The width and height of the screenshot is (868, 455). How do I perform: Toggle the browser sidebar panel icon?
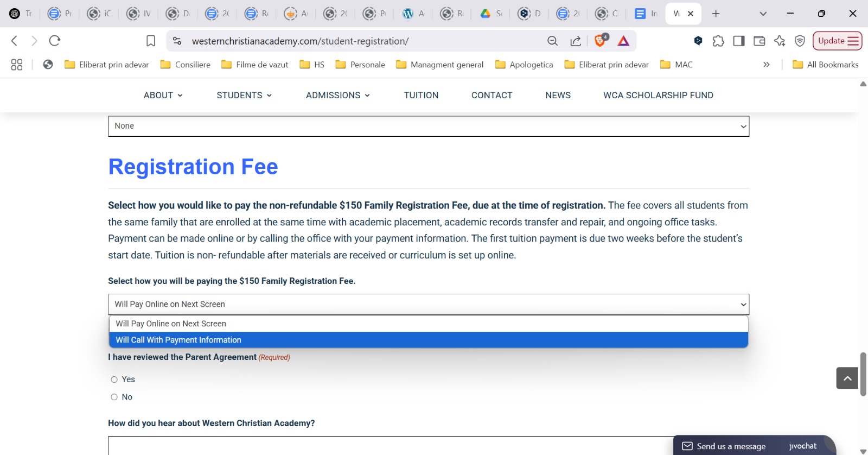click(738, 41)
